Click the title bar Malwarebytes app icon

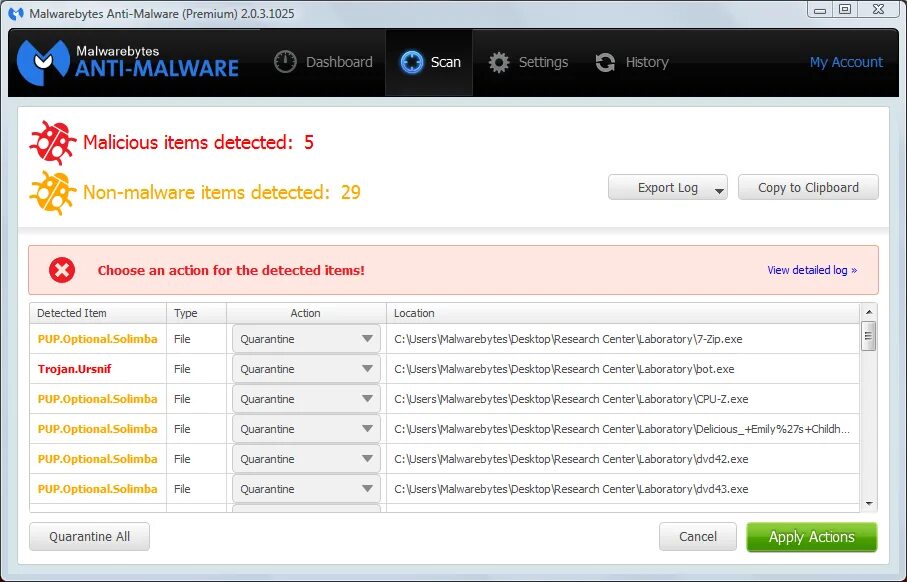point(16,13)
